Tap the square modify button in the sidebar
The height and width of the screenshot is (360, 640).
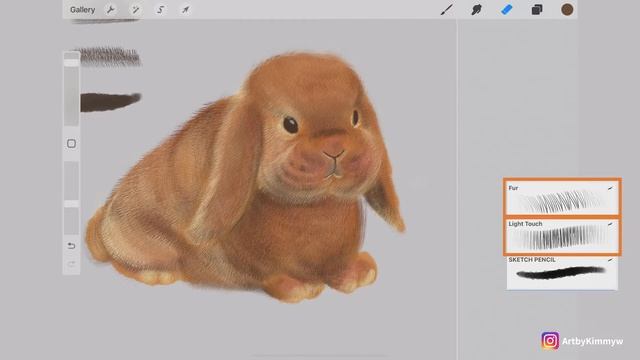coord(71,144)
